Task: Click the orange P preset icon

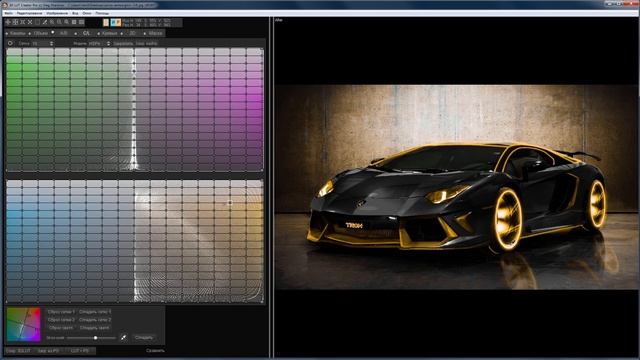Action: (x=118, y=22)
